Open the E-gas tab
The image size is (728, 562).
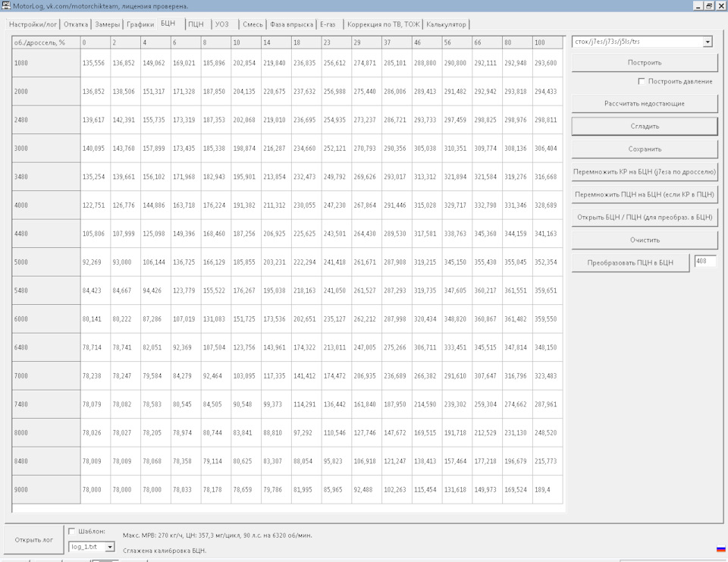[328, 24]
